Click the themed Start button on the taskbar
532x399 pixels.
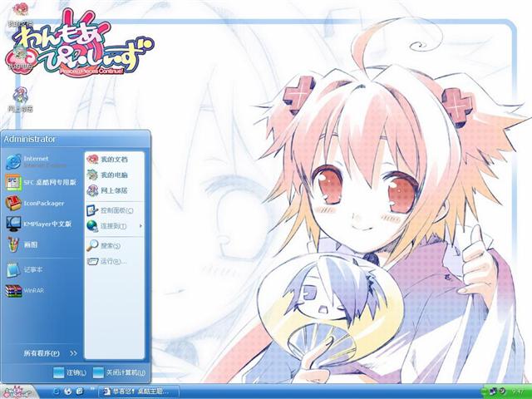(18, 392)
